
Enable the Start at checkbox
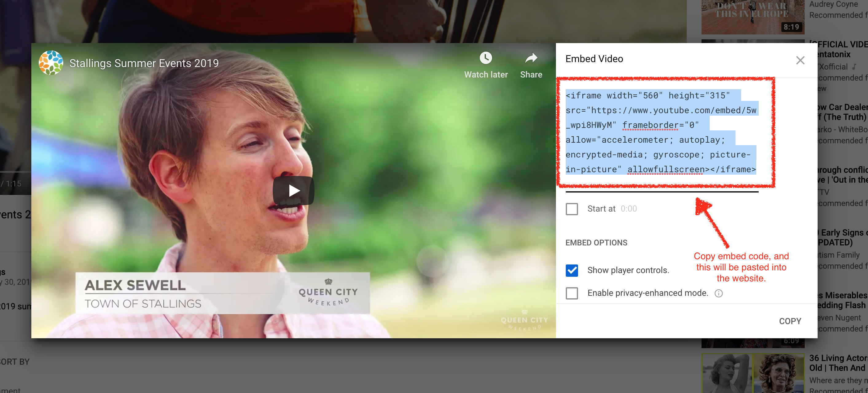pos(572,209)
